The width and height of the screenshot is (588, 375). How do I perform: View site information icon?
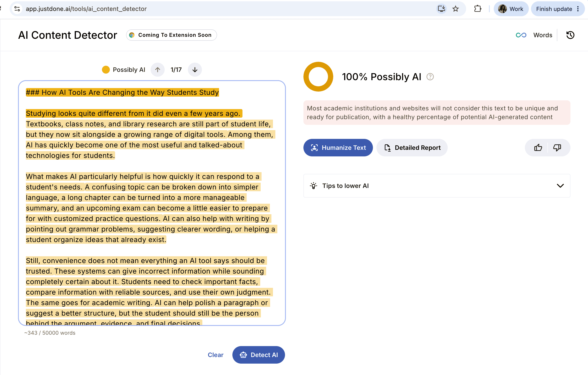(x=17, y=9)
